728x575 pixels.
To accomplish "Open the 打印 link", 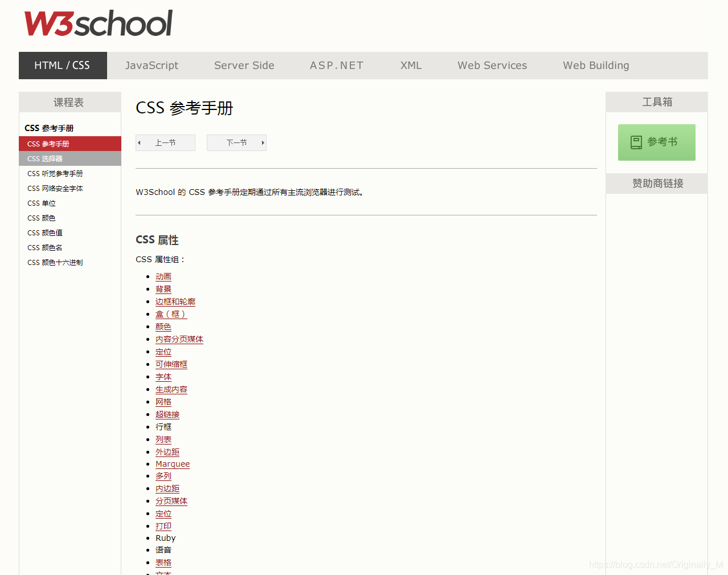I will (163, 526).
